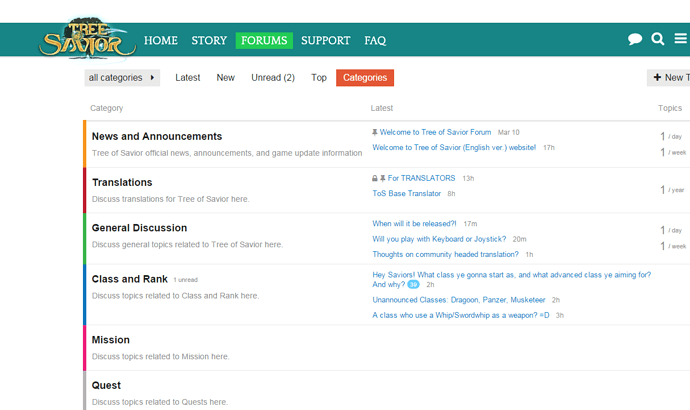Screen dimensions: 690x410
Task: Select the Unread (2) tab
Action: point(272,78)
